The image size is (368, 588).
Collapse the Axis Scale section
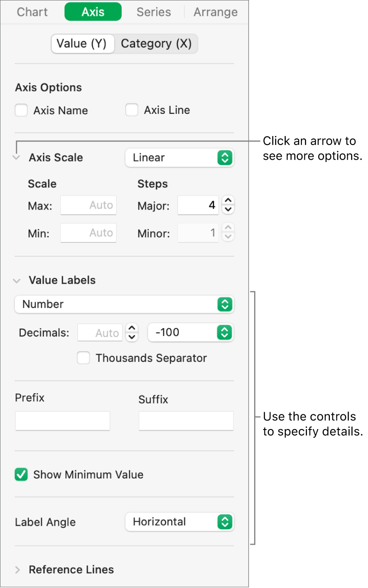click(16, 158)
